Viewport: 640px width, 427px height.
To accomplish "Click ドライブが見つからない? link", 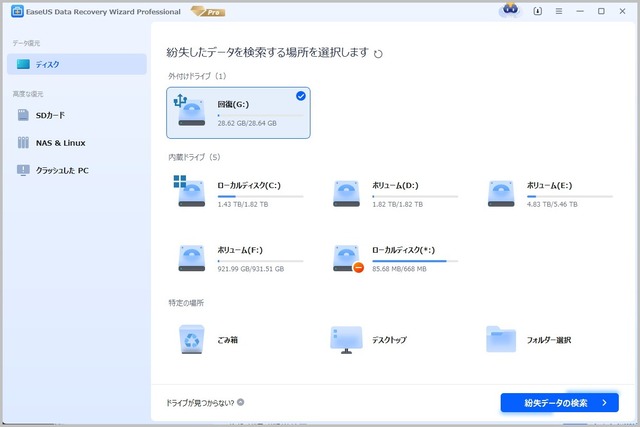I will 200,403.
